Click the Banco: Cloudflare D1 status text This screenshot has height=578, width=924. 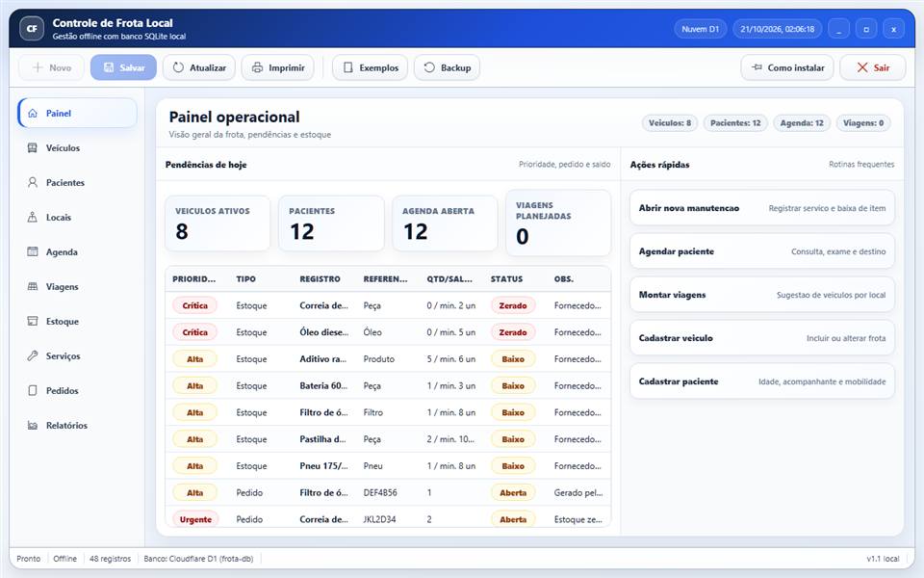point(198,559)
